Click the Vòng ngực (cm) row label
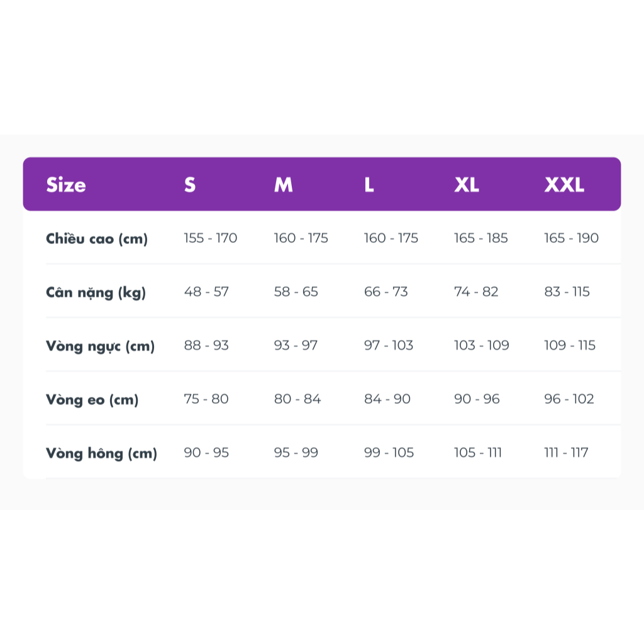This screenshot has width=644, height=644. click(100, 346)
